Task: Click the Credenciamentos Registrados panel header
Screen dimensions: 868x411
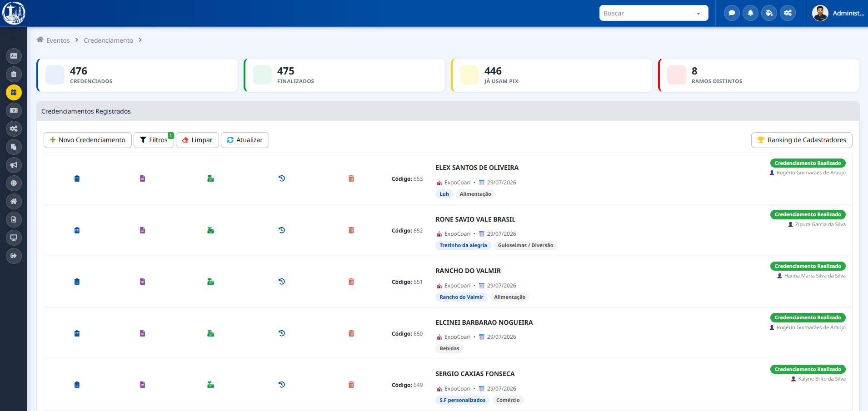Action: coord(448,111)
